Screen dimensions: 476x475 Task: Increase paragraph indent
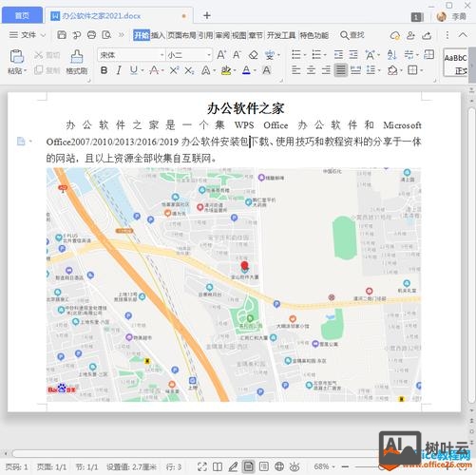353,55
